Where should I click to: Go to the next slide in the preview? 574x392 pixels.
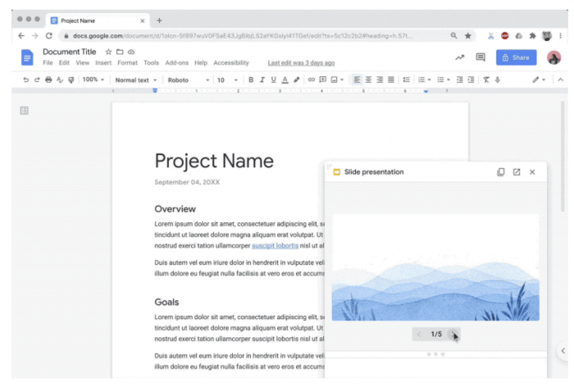coord(453,334)
